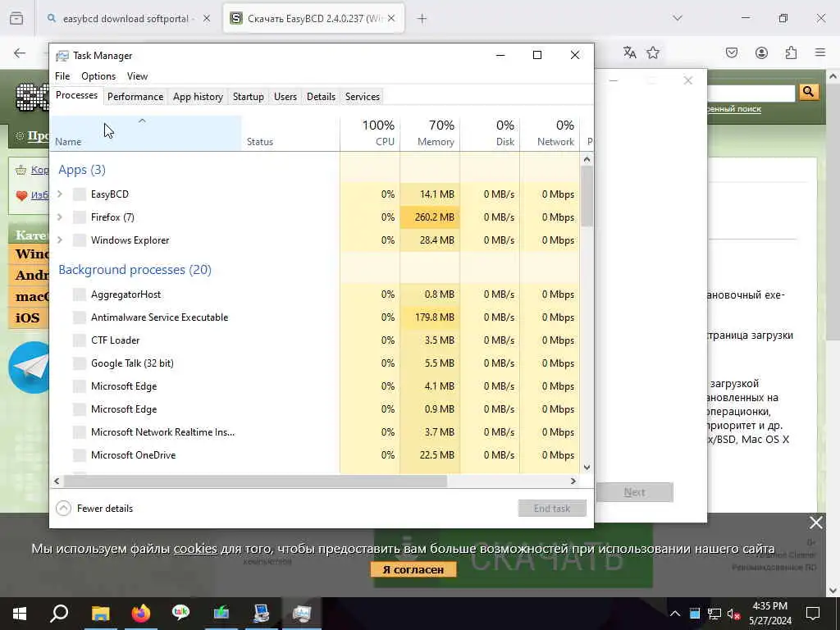Click the muted volume tray icon
This screenshot has height=630, width=840.
coord(734,614)
